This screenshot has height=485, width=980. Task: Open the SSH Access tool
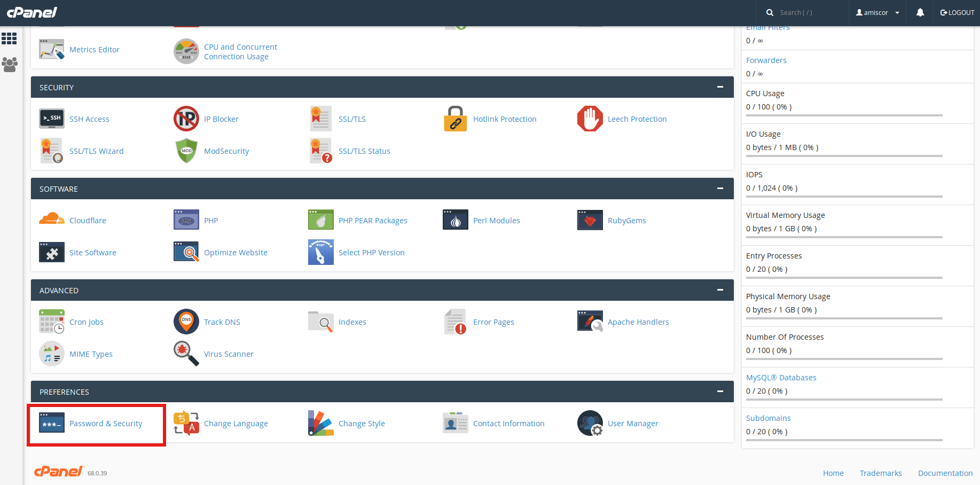pos(89,119)
